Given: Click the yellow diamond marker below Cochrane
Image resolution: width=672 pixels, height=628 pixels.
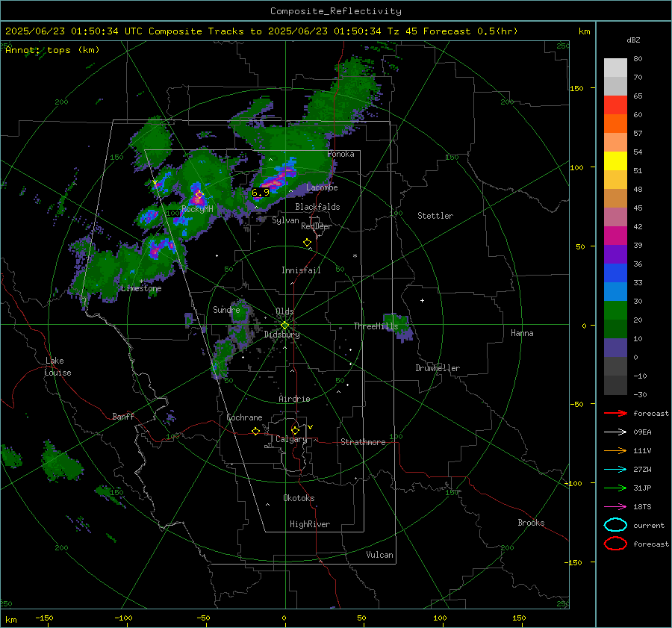Looking at the screenshot, I should point(256,432).
